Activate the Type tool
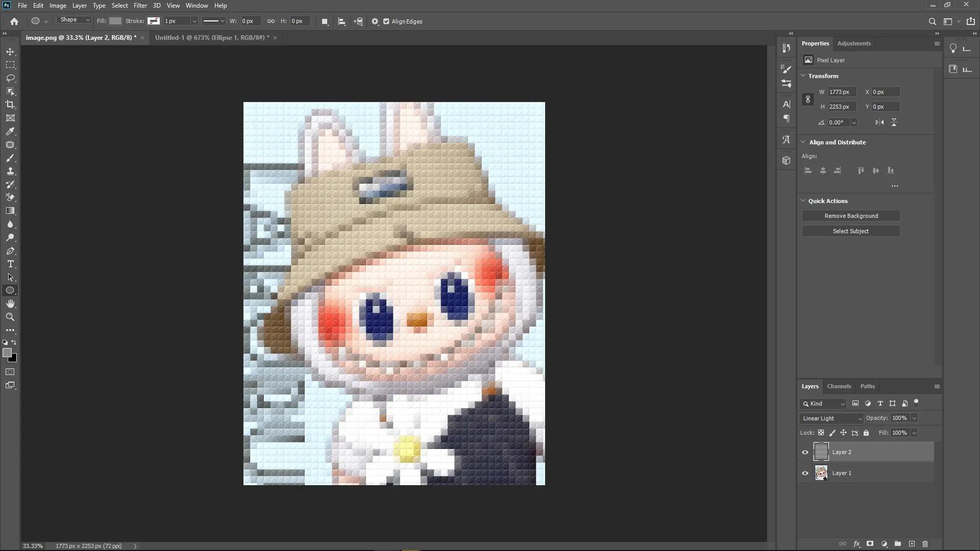The image size is (980, 551). [x=10, y=264]
